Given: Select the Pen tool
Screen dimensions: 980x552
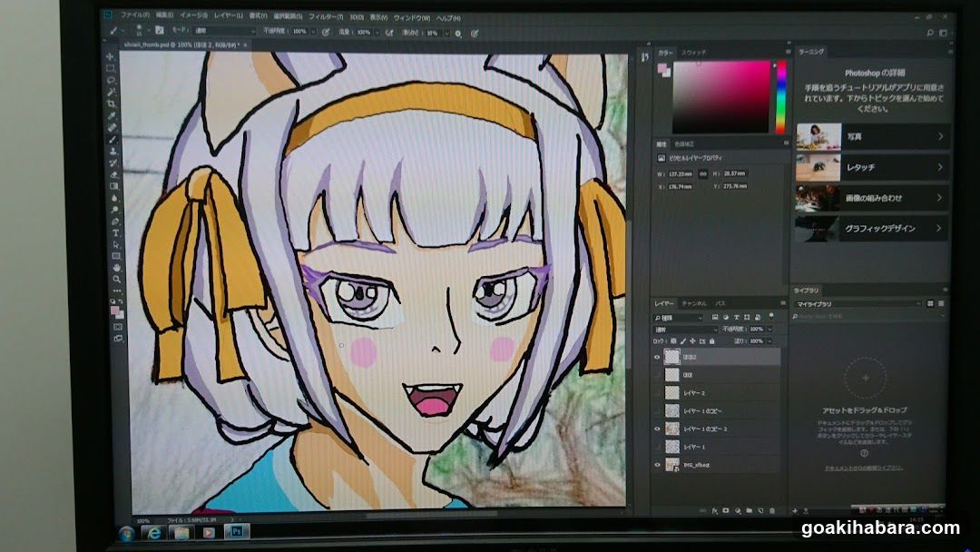Looking at the screenshot, I should pyautogui.click(x=115, y=222).
